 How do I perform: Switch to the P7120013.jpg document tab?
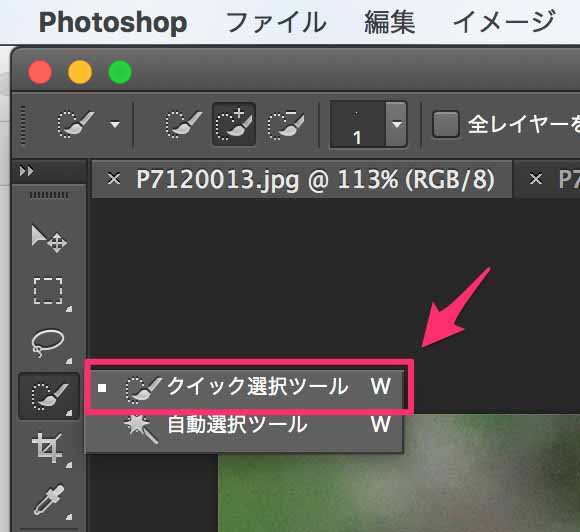(315, 179)
